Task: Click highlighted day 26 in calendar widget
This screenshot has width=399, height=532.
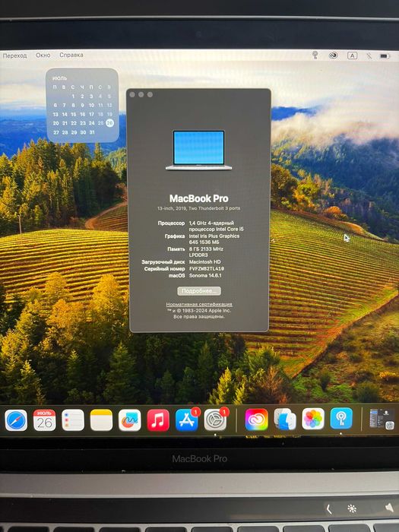Action: pyautogui.click(x=109, y=123)
